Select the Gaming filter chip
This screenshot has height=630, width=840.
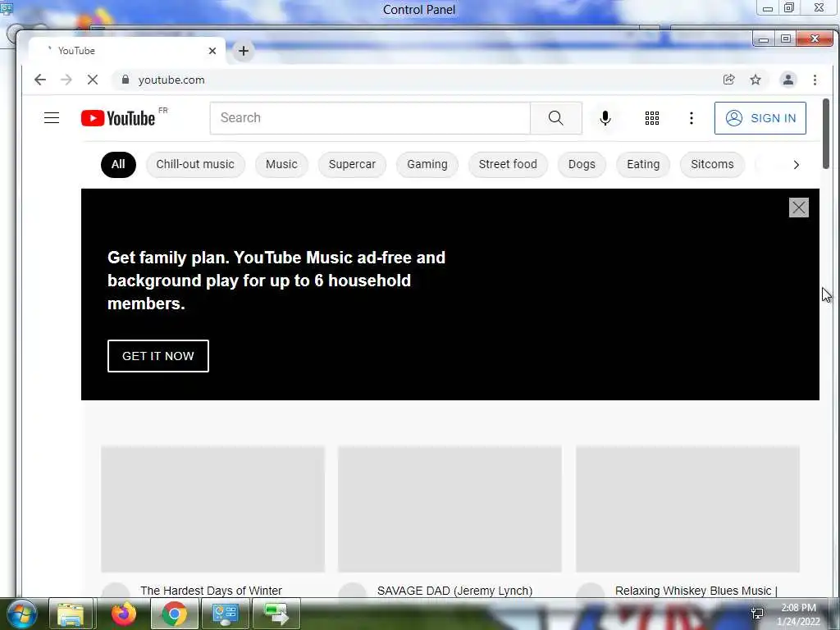[427, 164]
